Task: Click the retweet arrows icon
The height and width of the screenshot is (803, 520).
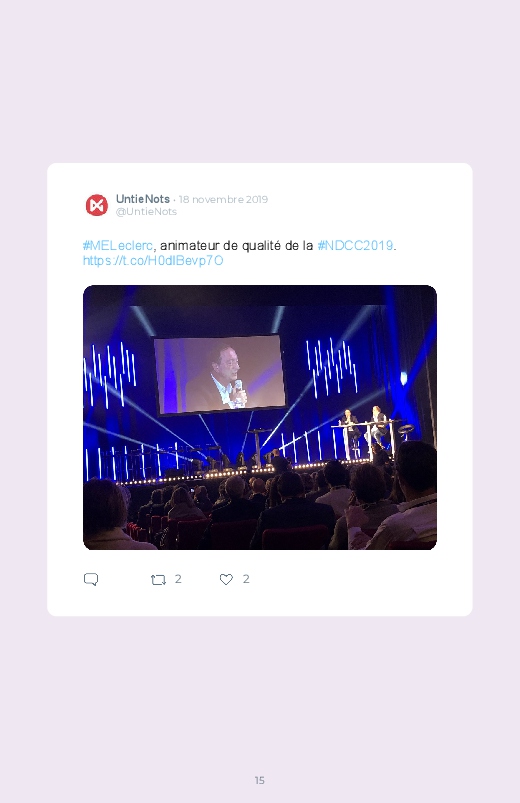Action: click(158, 580)
